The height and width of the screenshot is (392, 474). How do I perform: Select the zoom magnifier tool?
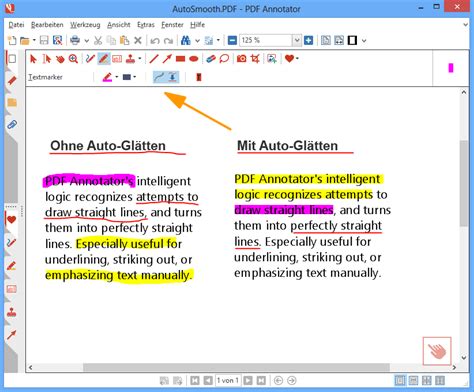pyautogui.click(x=73, y=59)
